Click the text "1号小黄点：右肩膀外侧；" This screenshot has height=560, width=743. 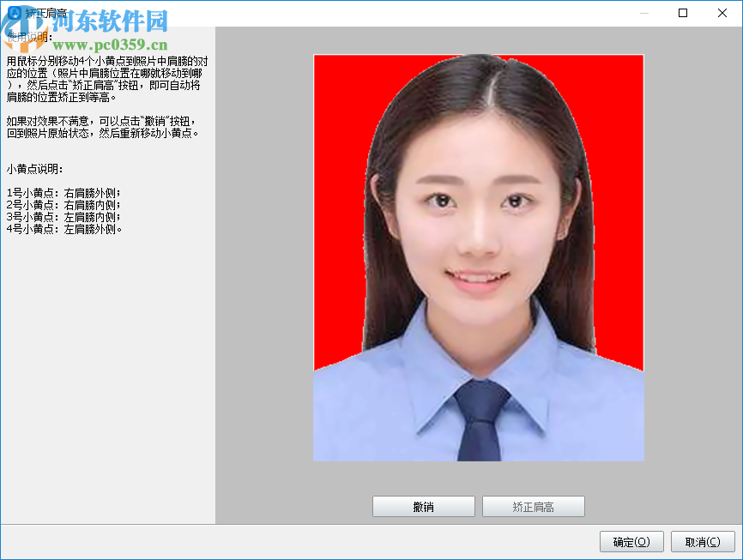[x=63, y=193]
